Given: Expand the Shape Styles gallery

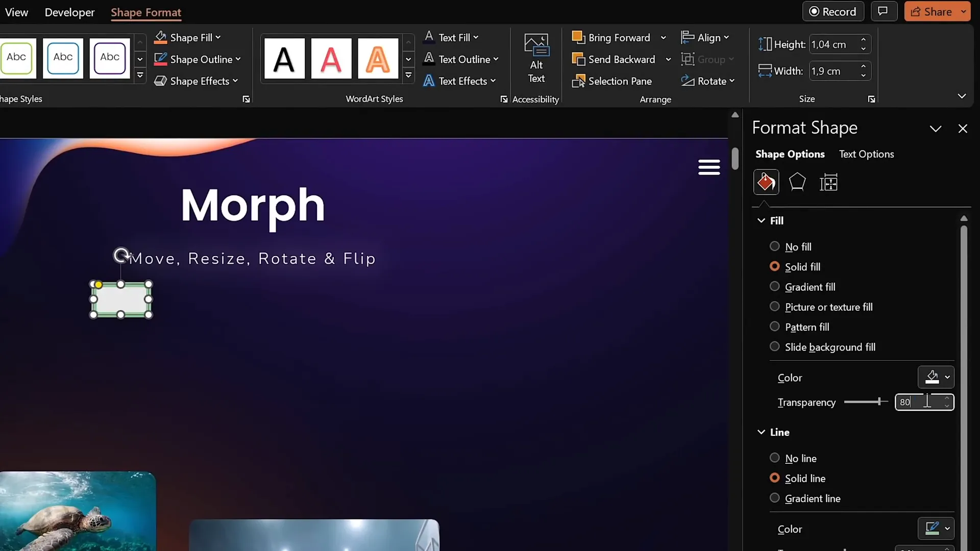Looking at the screenshot, I should coord(140,76).
